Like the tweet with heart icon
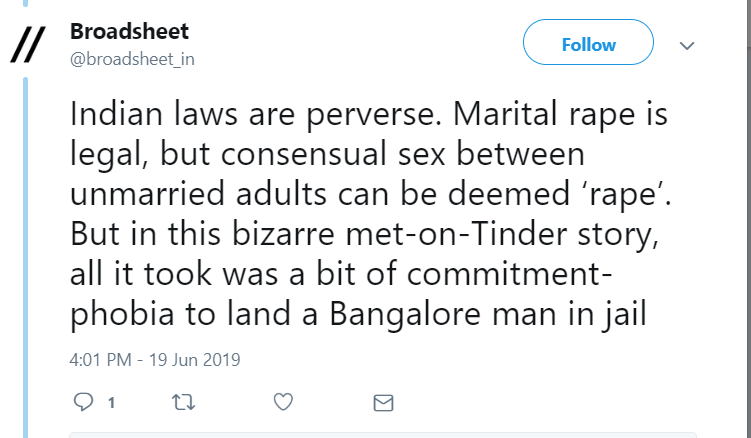 pos(283,402)
